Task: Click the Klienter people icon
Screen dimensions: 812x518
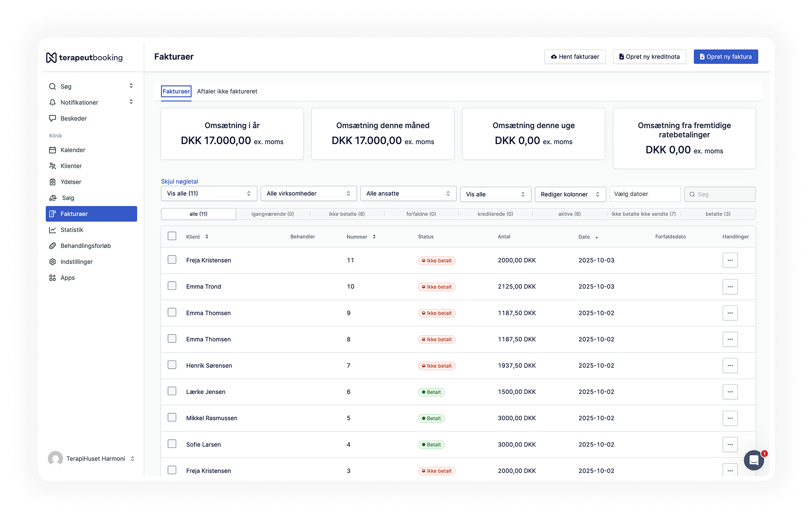Action: (x=52, y=166)
